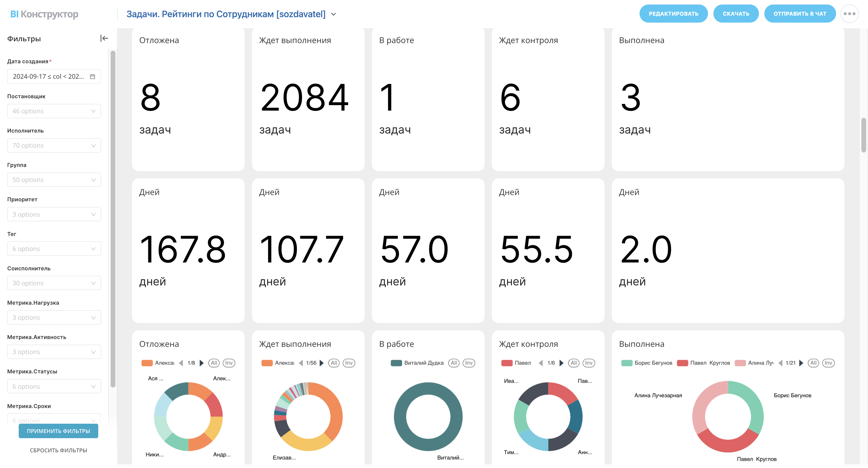
Task: Collapse the Фильтры sidebar panel
Action: click(104, 38)
